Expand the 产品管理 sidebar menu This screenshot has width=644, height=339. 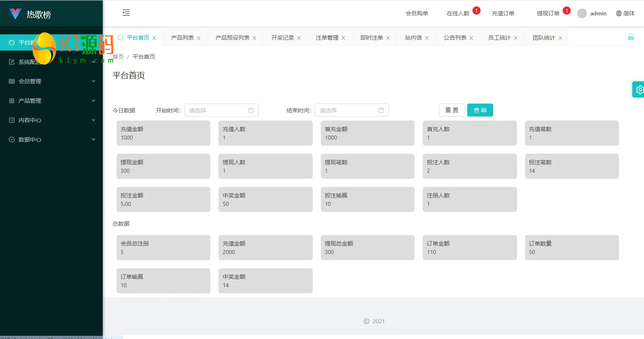(51, 101)
